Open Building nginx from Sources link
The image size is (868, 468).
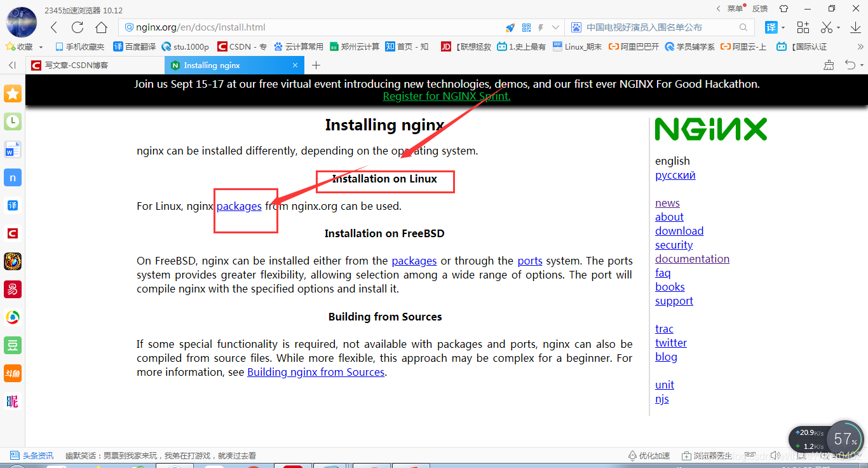(316, 372)
